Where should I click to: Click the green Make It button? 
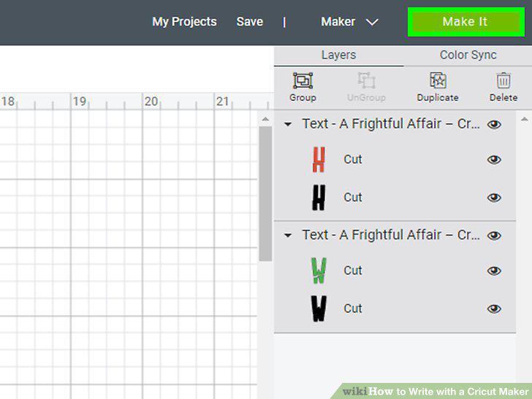point(465,22)
